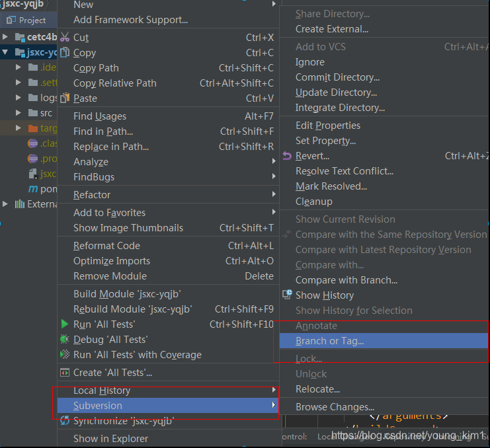Select Cleanup in Subversion submenu
Image resolution: width=490 pixels, height=448 pixels.
tap(384, 202)
